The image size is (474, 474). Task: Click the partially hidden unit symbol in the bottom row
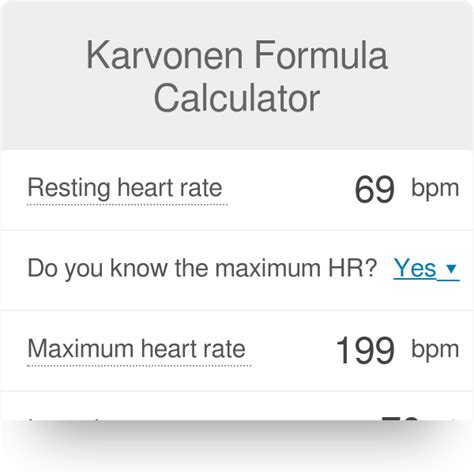pyautogui.click(x=452, y=419)
